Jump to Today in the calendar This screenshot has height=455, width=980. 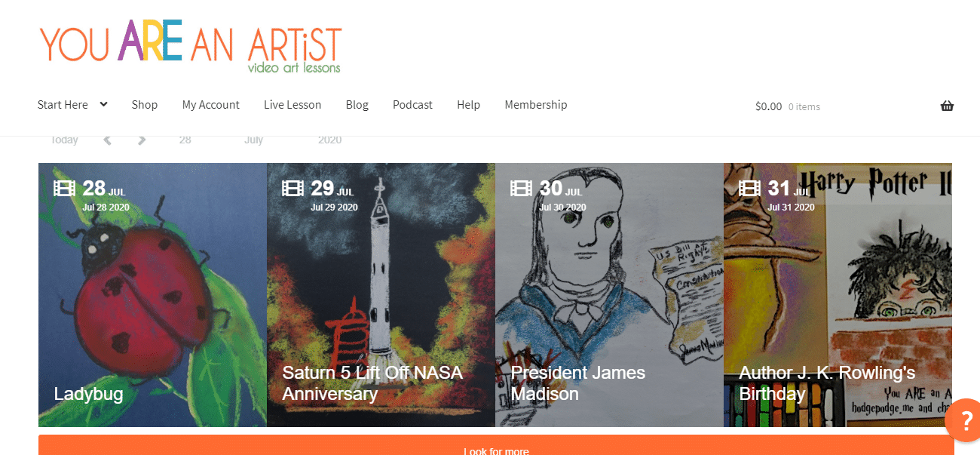65,140
